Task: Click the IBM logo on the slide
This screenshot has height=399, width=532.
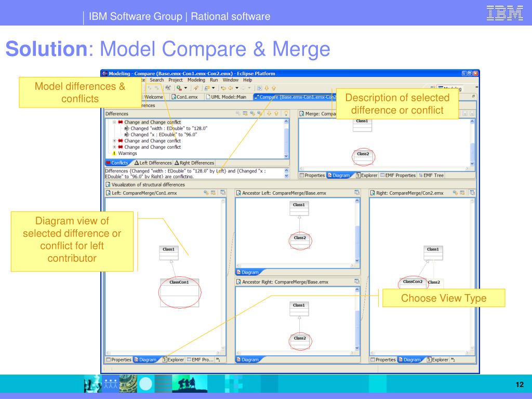Action: click(504, 13)
